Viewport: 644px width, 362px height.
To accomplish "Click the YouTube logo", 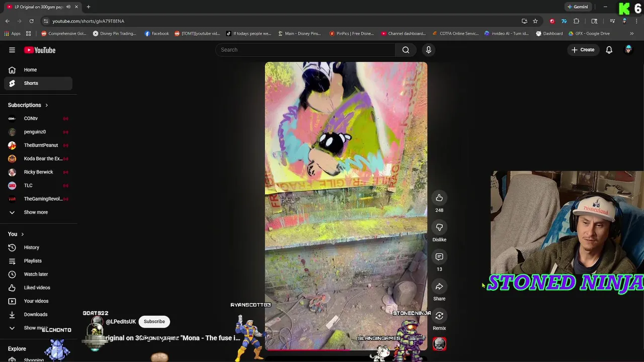I will pyautogui.click(x=40, y=50).
